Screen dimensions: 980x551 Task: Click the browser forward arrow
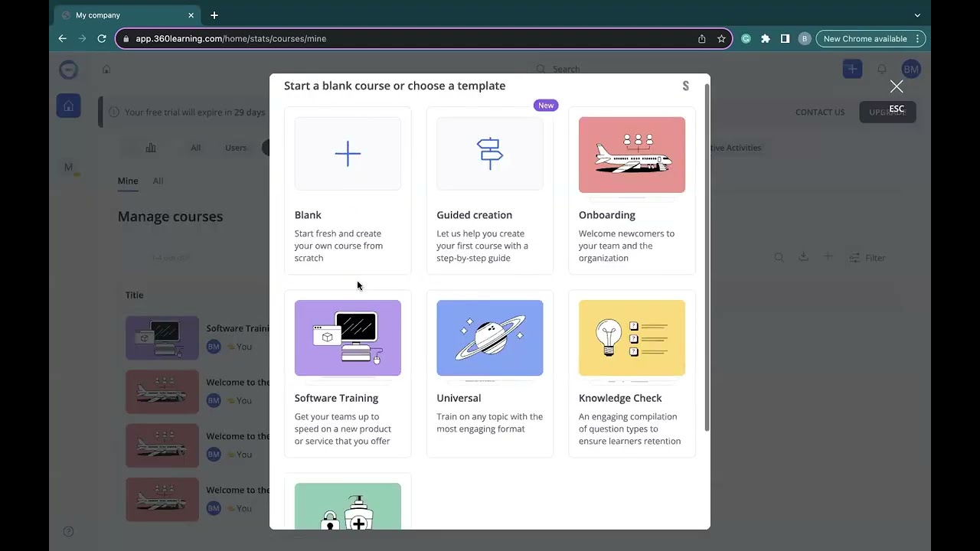(82, 38)
